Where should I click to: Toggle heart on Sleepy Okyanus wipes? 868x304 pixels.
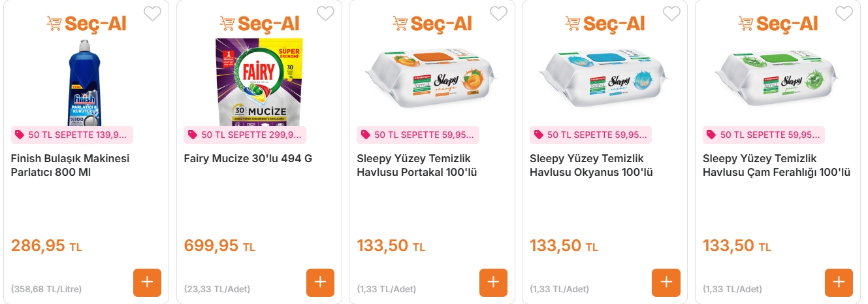671,13
